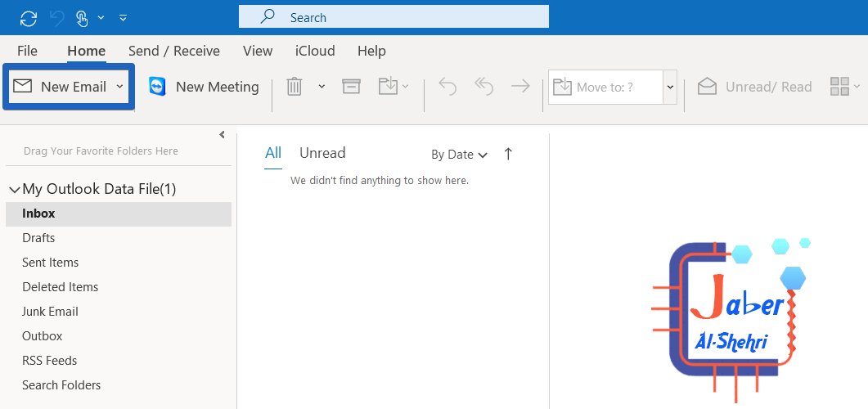This screenshot has width=868, height=409.
Task: Open the Drafts folder
Action: click(38, 238)
